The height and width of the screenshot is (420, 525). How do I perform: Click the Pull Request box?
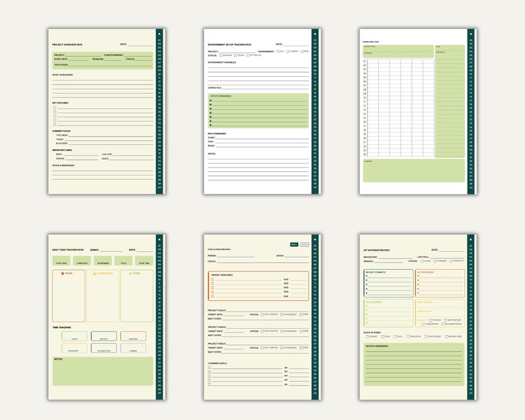[x=388, y=313]
